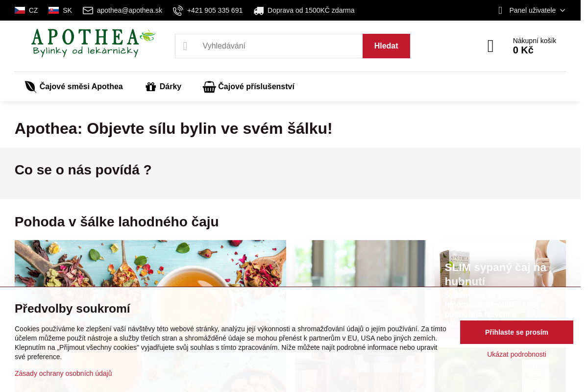The height and width of the screenshot is (392, 588).
Task: Open the large herbal tea banner image
Action: coord(150,316)
